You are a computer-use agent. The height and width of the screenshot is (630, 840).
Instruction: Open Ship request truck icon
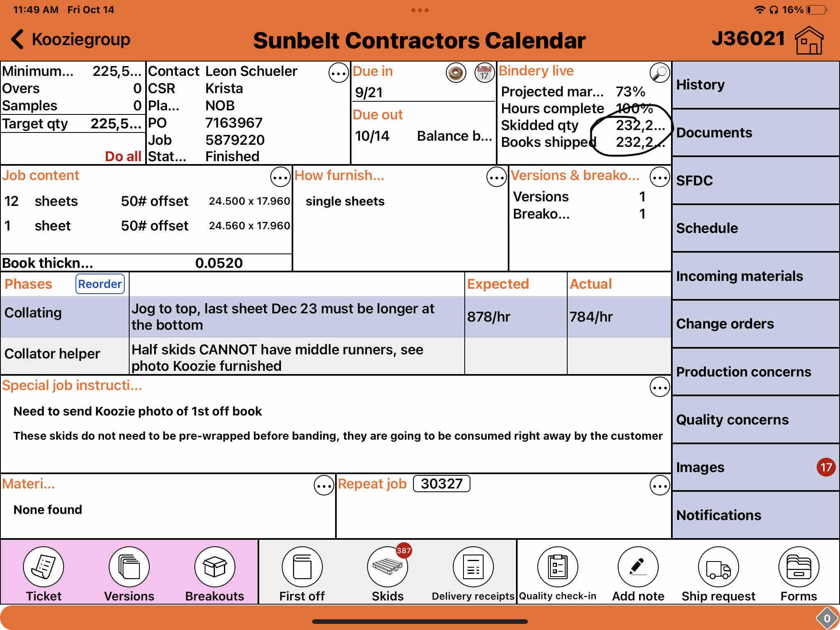718,567
